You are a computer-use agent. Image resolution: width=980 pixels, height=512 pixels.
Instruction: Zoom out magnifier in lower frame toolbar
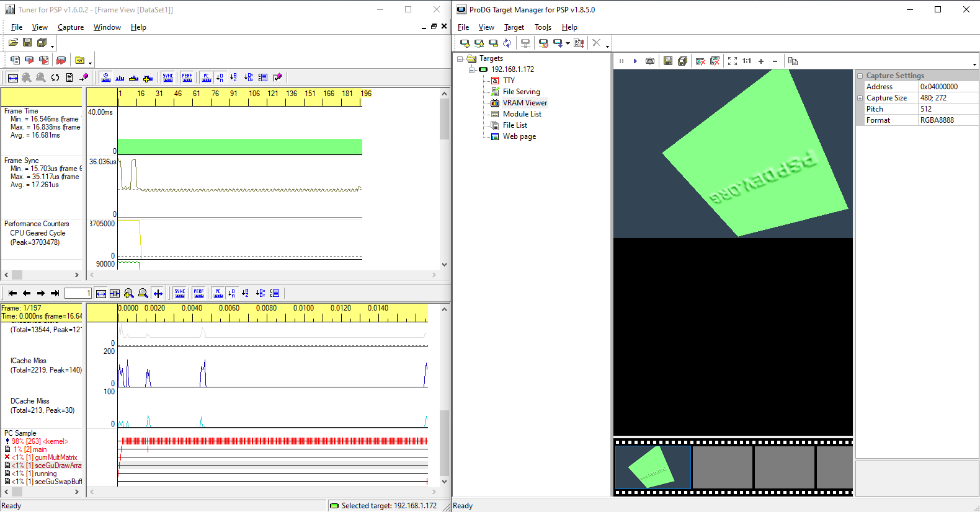(x=143, y=293)
